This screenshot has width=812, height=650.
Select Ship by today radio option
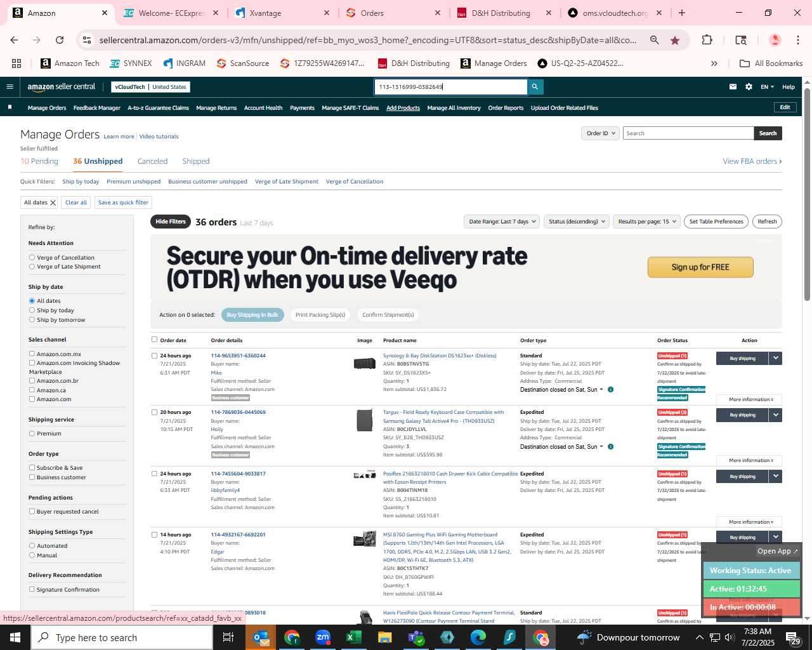32,310
